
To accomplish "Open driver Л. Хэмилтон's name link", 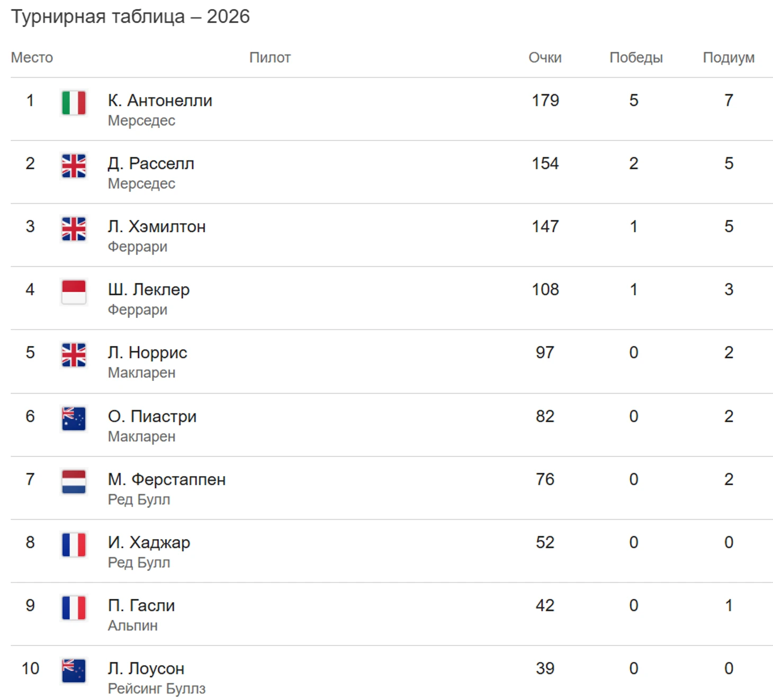I will [157, 226].
